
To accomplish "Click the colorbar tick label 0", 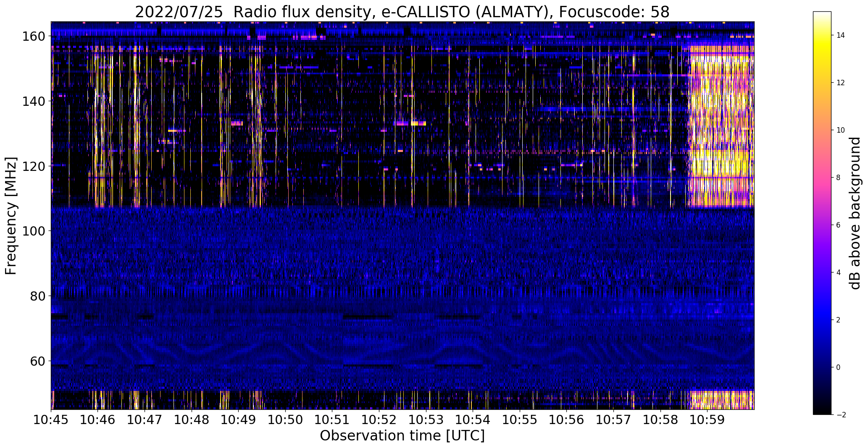I will click(839, 367).
